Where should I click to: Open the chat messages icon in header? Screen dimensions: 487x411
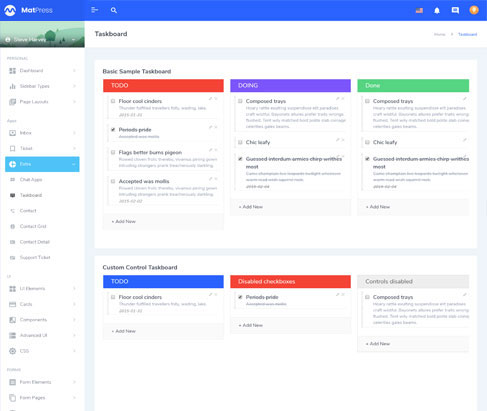tap(455, 10)
